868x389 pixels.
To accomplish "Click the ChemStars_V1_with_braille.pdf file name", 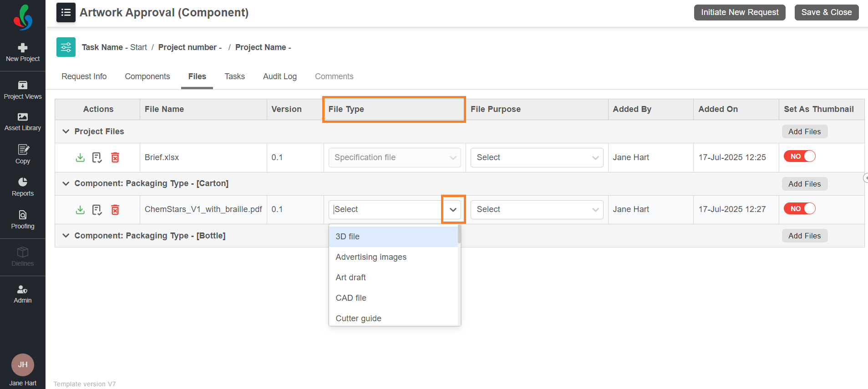I will pos(203,209).
